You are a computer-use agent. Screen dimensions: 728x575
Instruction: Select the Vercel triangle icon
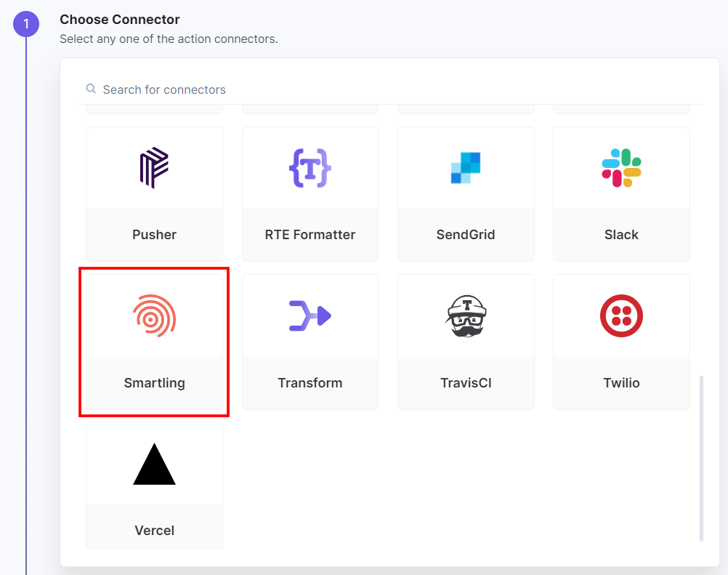coord(154,463)
